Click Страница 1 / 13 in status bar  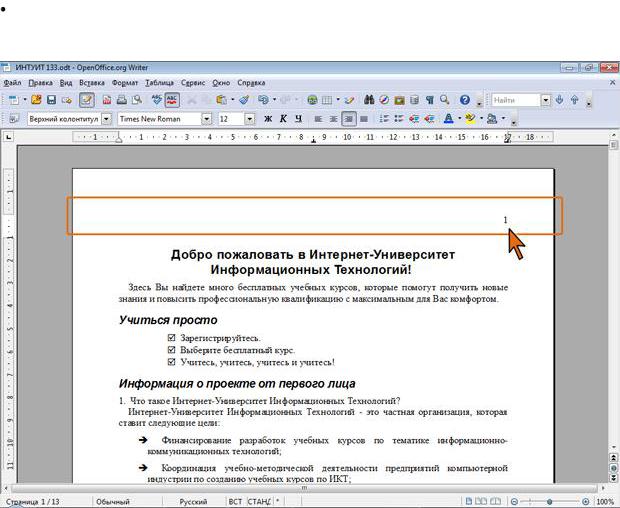[32, 501]
